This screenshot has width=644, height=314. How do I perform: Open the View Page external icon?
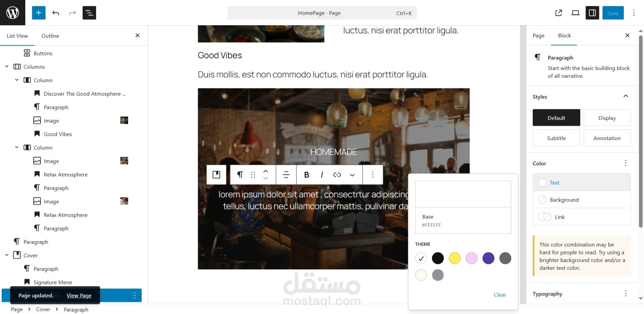pos(559,13)
